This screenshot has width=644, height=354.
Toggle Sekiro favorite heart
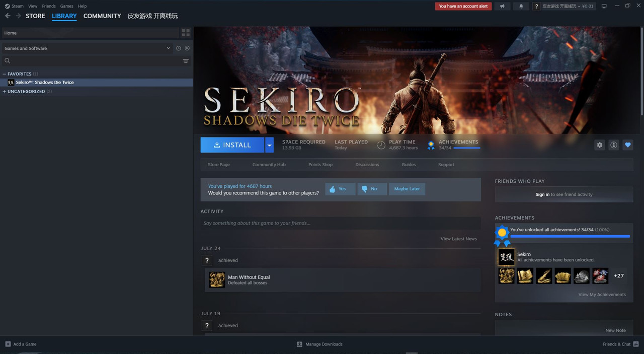click(628, 145)
